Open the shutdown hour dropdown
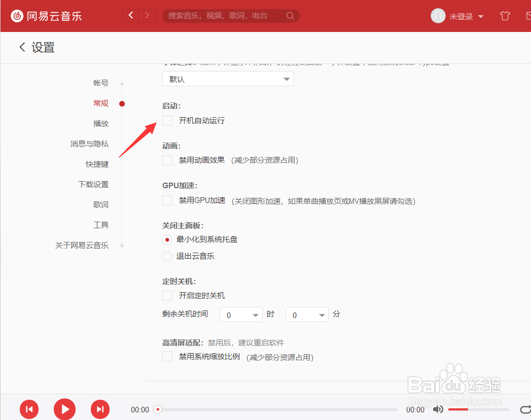This screenshot has height=420, width=531. coord(241,314)
